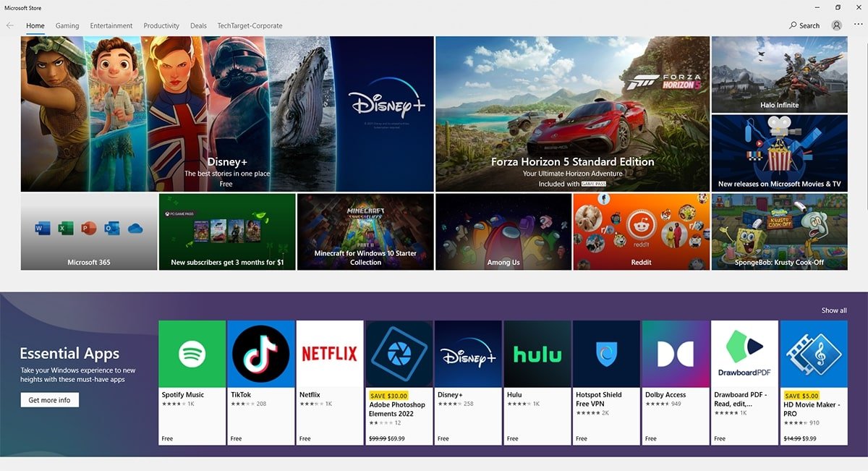Open the Deals tab
Screen dimensions: 868x471
198,26
